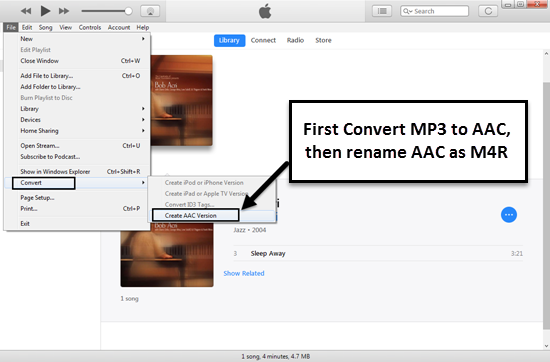Viewport: 550px width, 362px height.
Task: Toggle the list view button
Action: pyautogui.click(x=382, y=11)
